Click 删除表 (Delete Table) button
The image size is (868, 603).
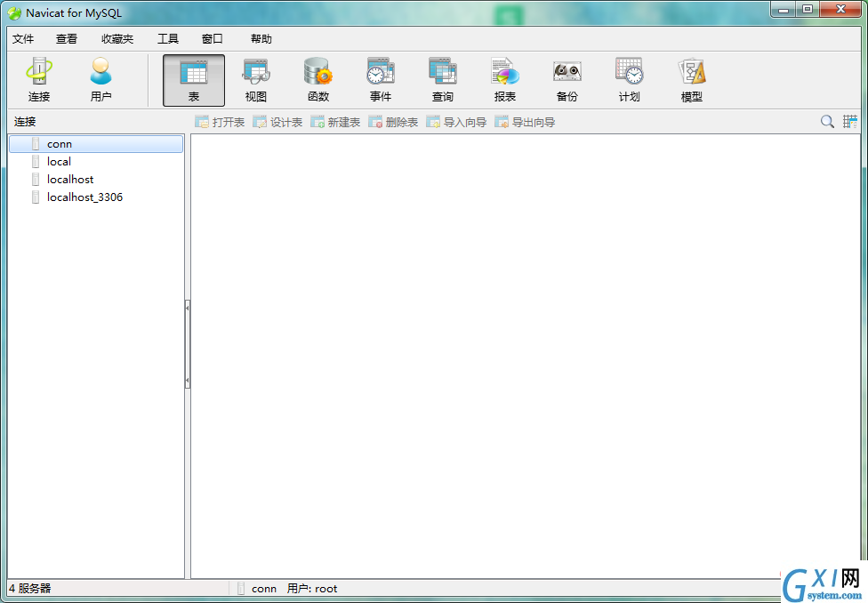click(x=393, y=123)
